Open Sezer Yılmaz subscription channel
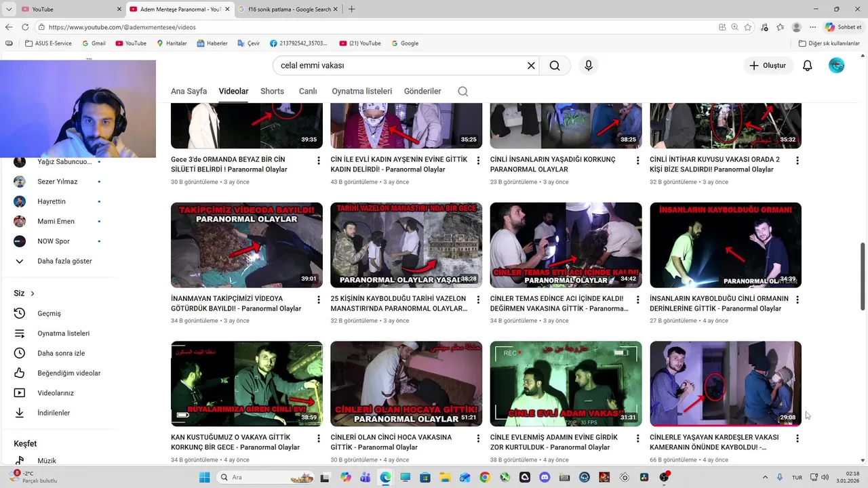Screen dimensions: 868x488 [x=57, y=182]
